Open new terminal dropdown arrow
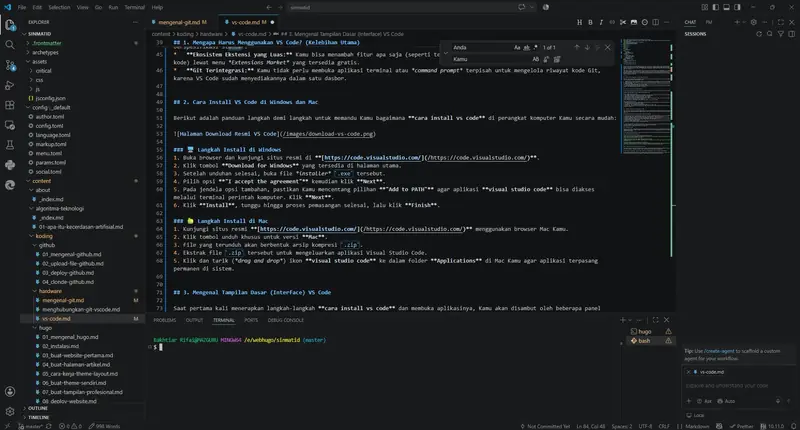 630,320
